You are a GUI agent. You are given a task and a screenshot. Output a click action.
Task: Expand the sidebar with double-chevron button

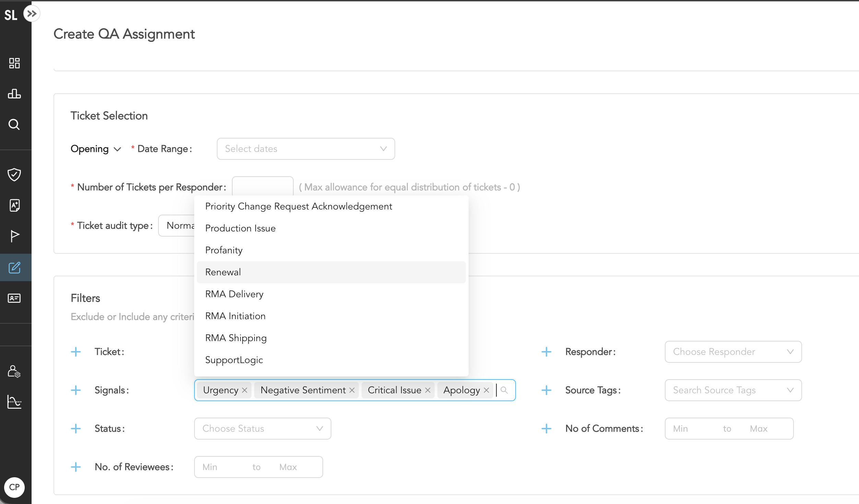[32, 14]
